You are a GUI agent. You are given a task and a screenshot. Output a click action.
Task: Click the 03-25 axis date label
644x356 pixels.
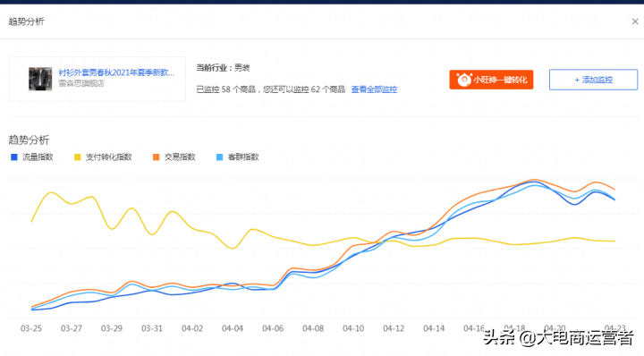[x=31, y=328]
